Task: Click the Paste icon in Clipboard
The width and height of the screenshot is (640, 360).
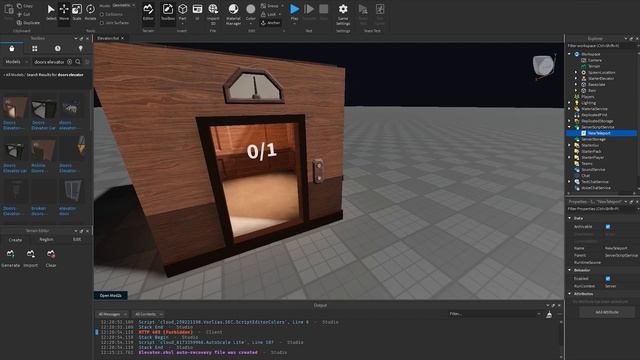Action: click(x=9, y=11)
